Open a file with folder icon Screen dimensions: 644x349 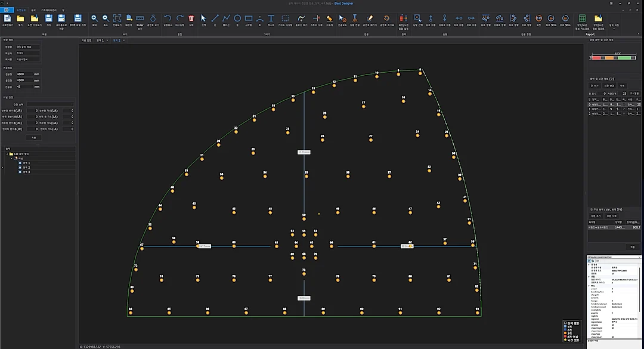20,18
